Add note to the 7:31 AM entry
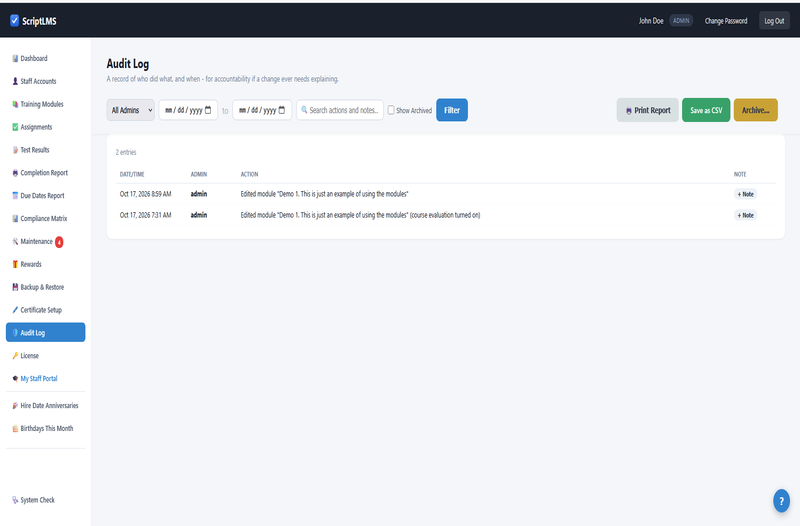The height and width of the screenshot is (526, 800). [745, 215]
